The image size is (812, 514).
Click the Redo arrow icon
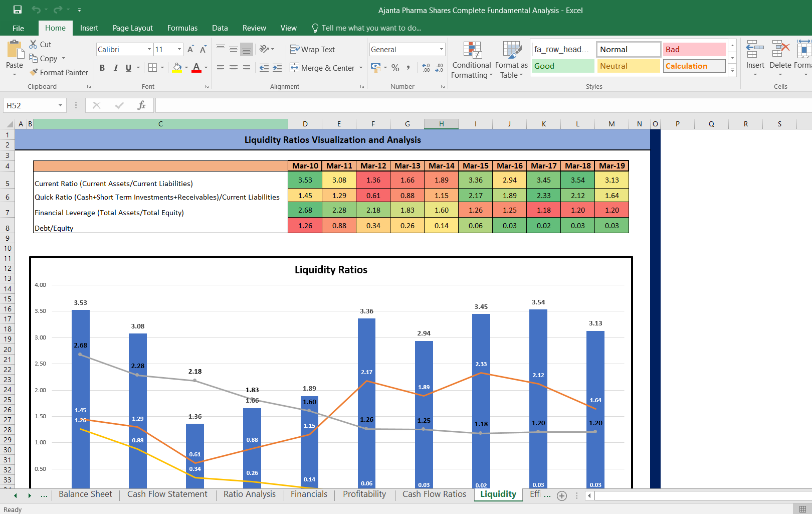click(x=58, y=10)
